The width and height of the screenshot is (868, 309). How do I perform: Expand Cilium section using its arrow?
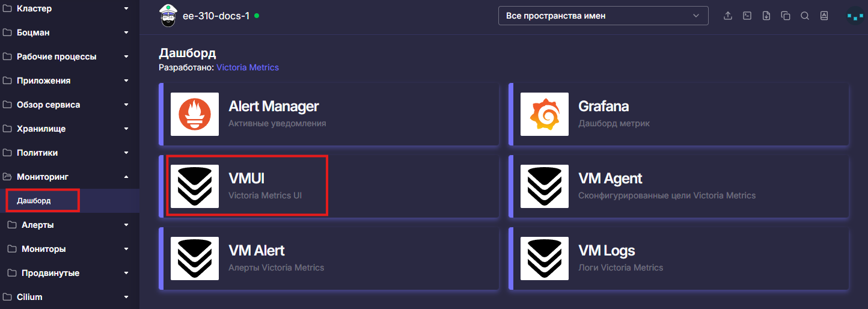coord(126,297)
